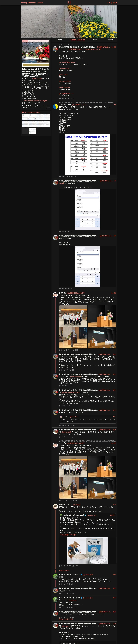Open the preferences gear icon
The height and width of the screenshot is (644, 138).
point(116,3)
